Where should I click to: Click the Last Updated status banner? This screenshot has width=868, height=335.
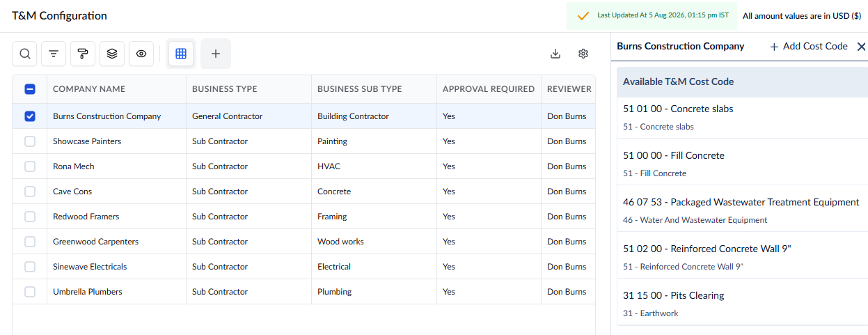pyautogui.click(x=652, y=15)
